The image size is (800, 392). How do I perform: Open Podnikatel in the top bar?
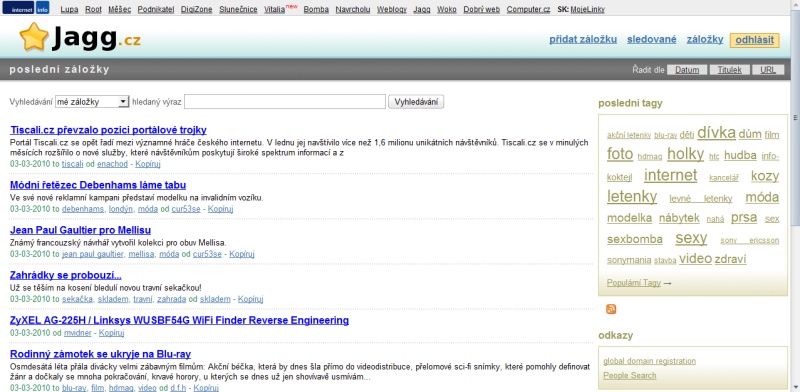pos(156,9)
